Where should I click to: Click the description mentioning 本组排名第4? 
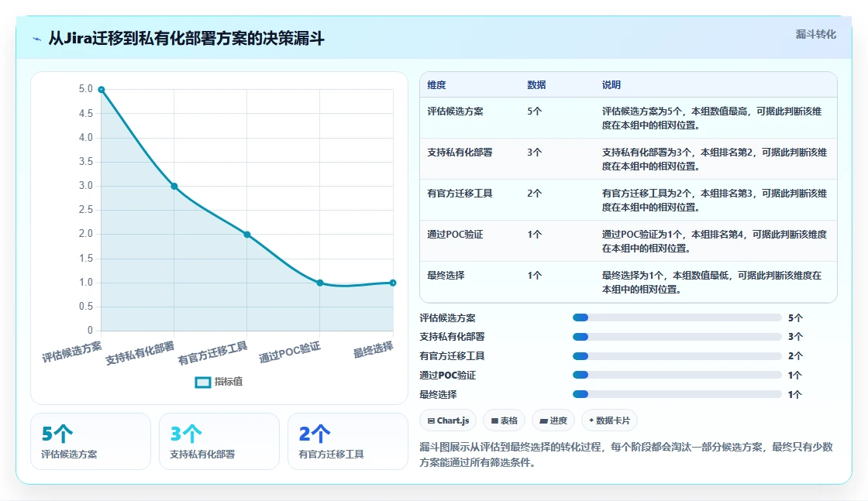(715, 241)
